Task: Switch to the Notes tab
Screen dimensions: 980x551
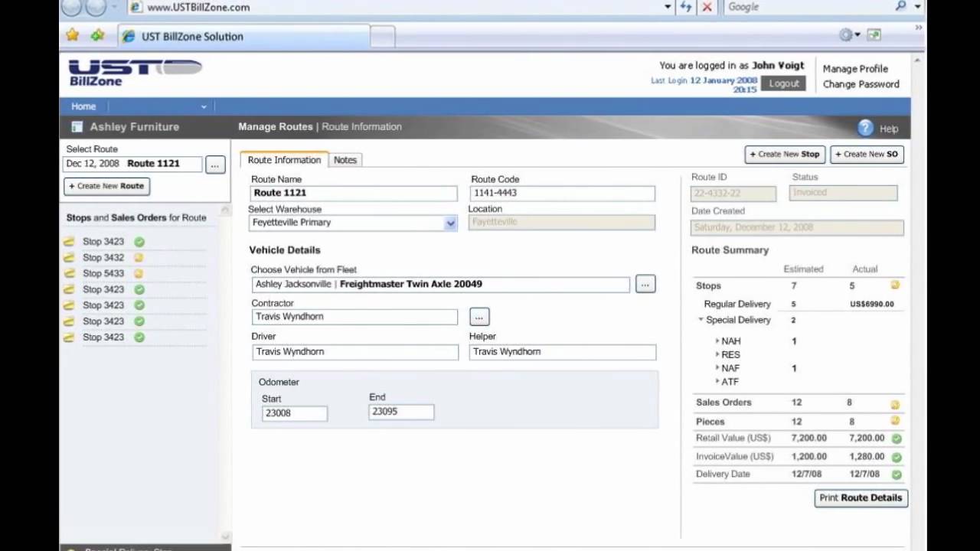Action: pyautogui.click(x=345, y=160)
